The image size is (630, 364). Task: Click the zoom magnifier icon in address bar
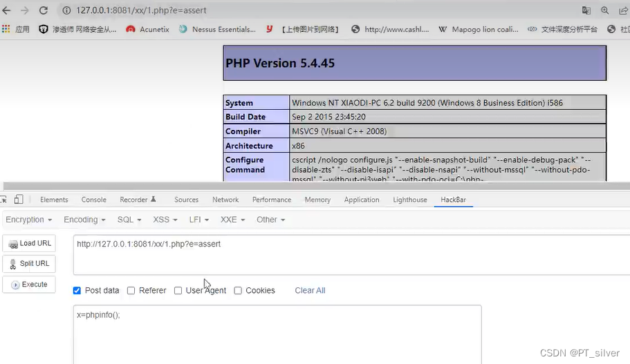604,10
